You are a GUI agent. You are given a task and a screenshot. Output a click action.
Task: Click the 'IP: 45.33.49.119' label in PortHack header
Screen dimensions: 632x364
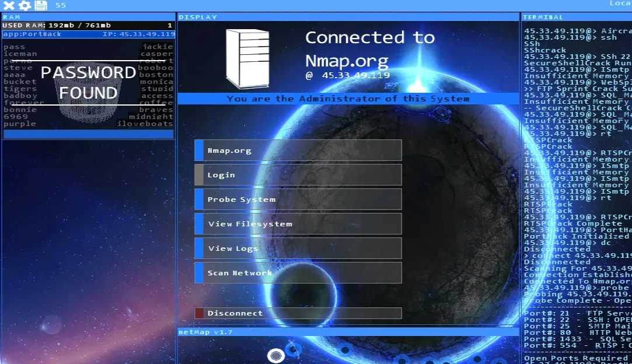tap(138, 34)
